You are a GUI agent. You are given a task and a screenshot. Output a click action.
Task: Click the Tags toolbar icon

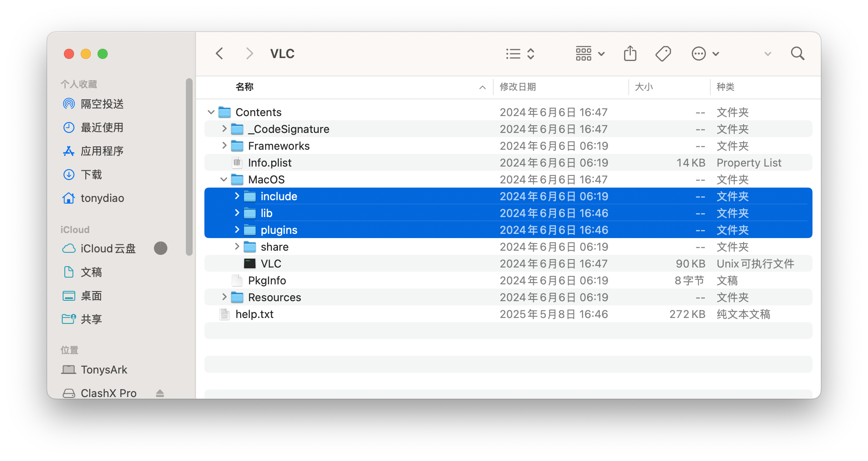(663, 54)
